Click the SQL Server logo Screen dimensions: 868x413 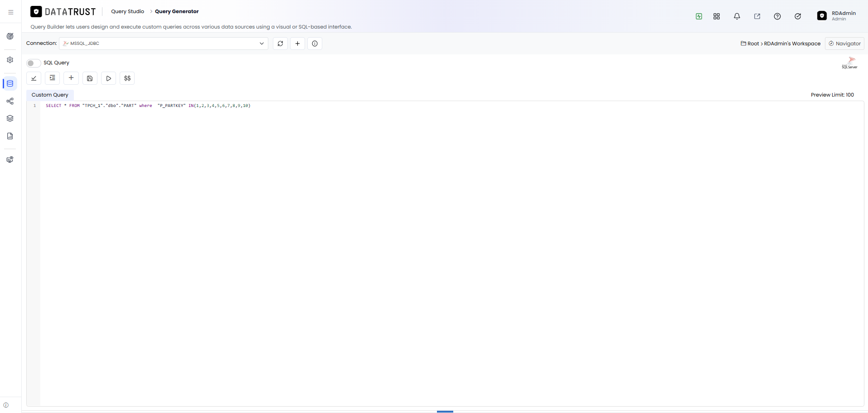850,63
